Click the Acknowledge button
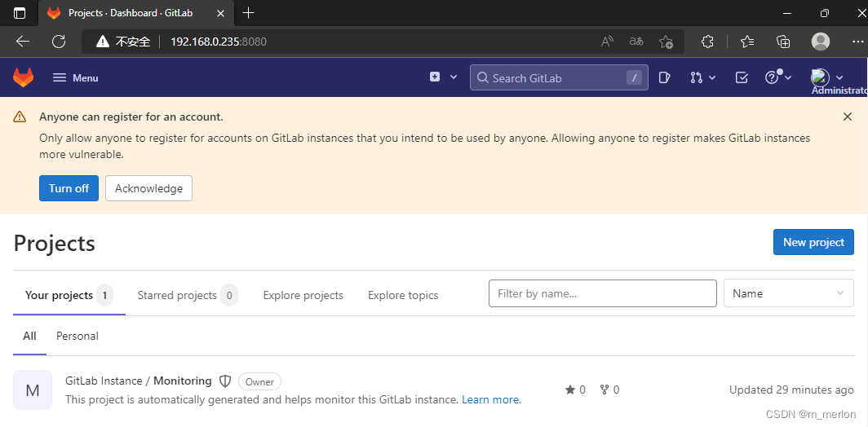 point(149,188)
